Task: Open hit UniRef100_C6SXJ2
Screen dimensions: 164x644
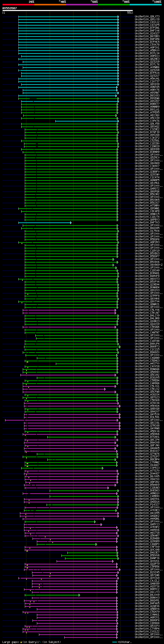Action: coord(147,22)
